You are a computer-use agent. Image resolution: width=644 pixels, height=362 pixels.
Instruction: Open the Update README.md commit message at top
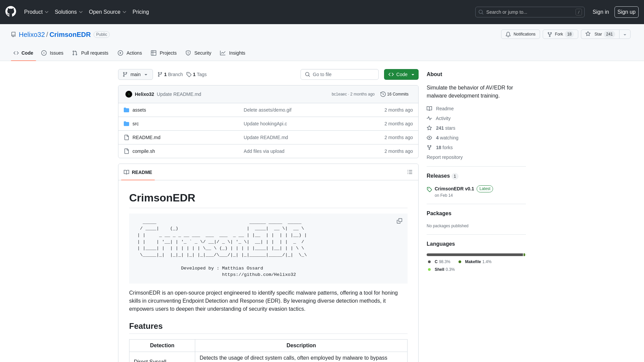point(179,94)
